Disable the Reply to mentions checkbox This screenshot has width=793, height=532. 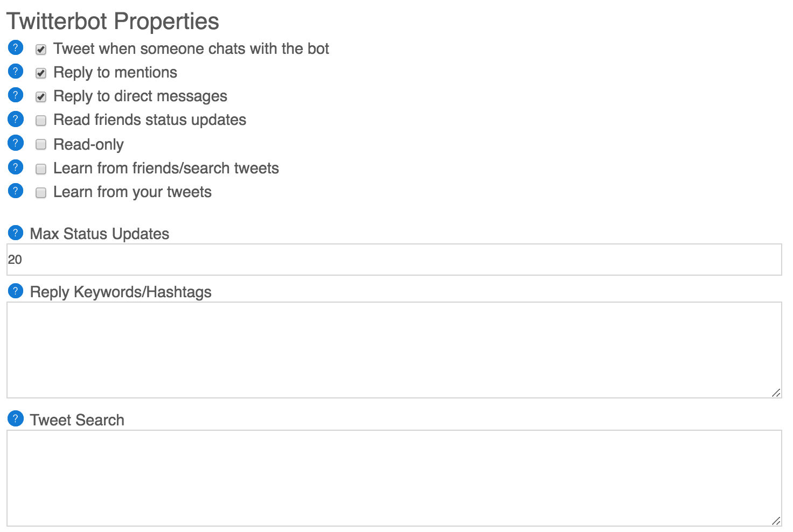coord(41,73)
